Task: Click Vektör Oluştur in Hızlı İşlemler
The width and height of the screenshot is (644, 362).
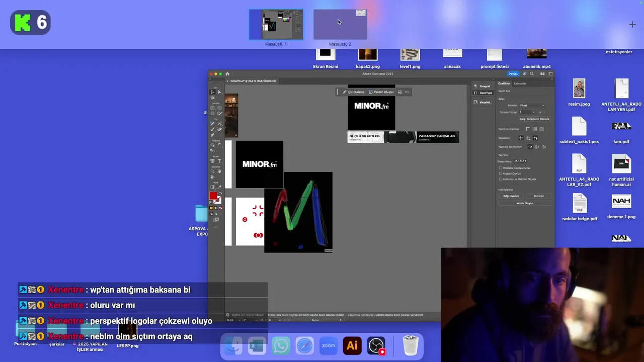Action: [525, 203]
